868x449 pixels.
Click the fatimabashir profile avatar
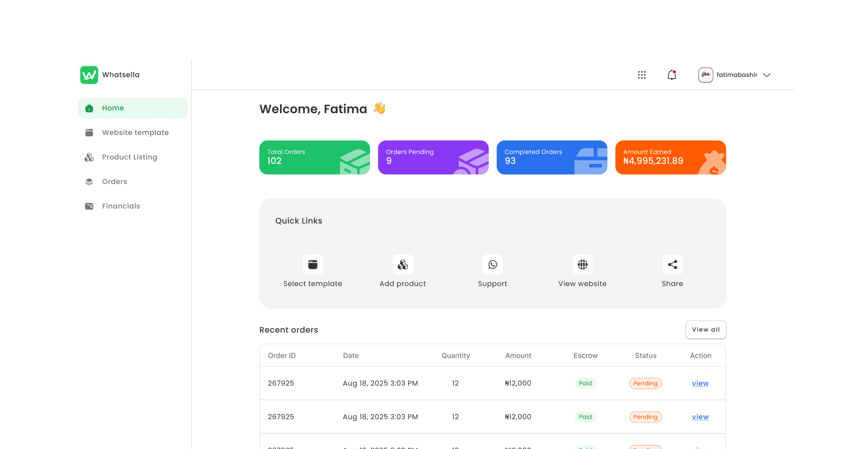click(705, 75)
